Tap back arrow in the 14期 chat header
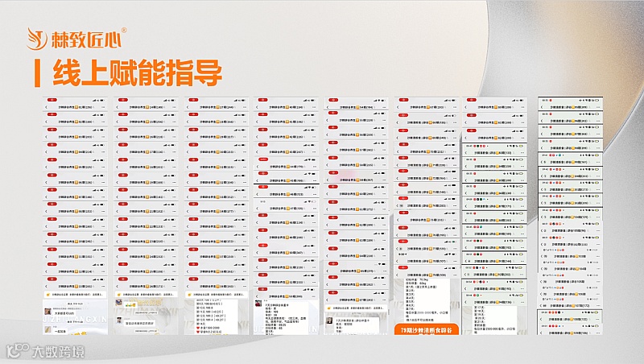The width and height of the screenshot is (644, 364). point(118,107)
